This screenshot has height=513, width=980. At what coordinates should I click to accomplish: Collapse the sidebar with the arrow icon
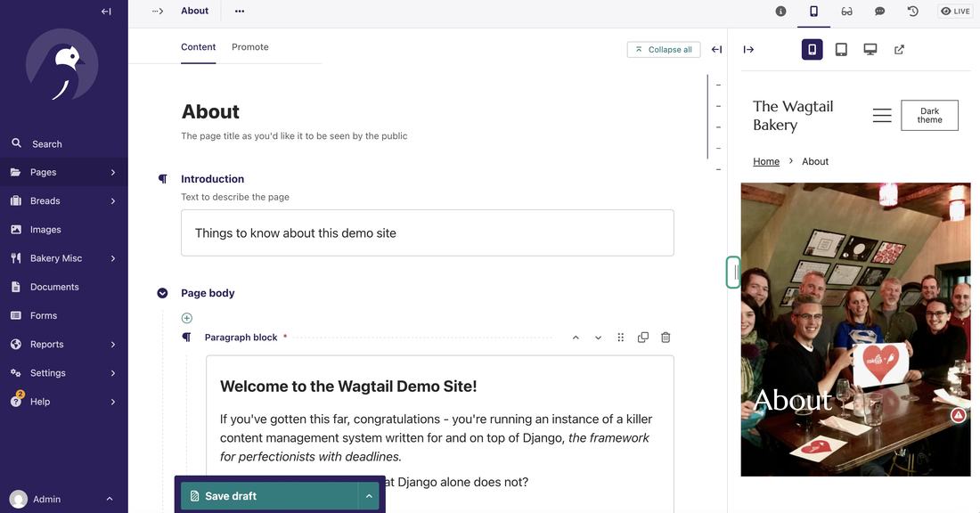pyautogui.click(x=106, y=12)
